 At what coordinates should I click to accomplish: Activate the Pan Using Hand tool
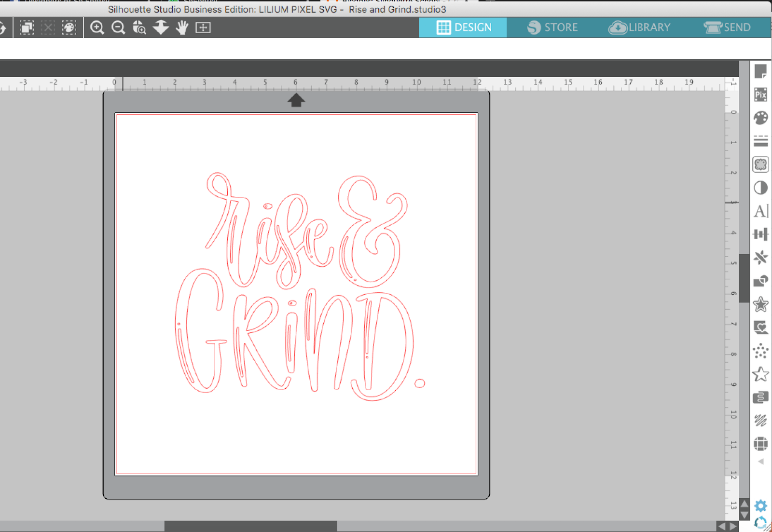click(x=182, y=27)
